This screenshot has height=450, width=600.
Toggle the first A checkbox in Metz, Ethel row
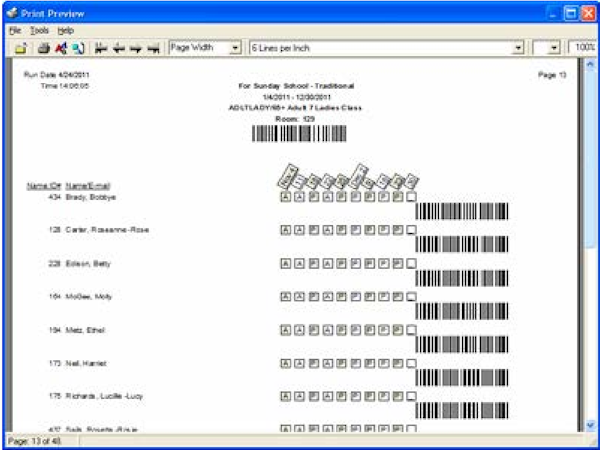click(285, 330)
